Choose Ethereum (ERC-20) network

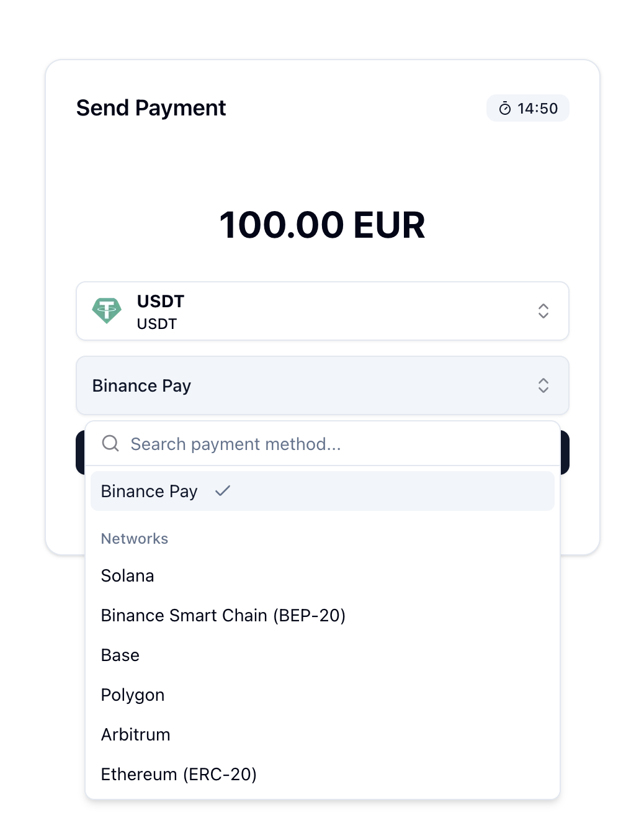tap(179, 775)
